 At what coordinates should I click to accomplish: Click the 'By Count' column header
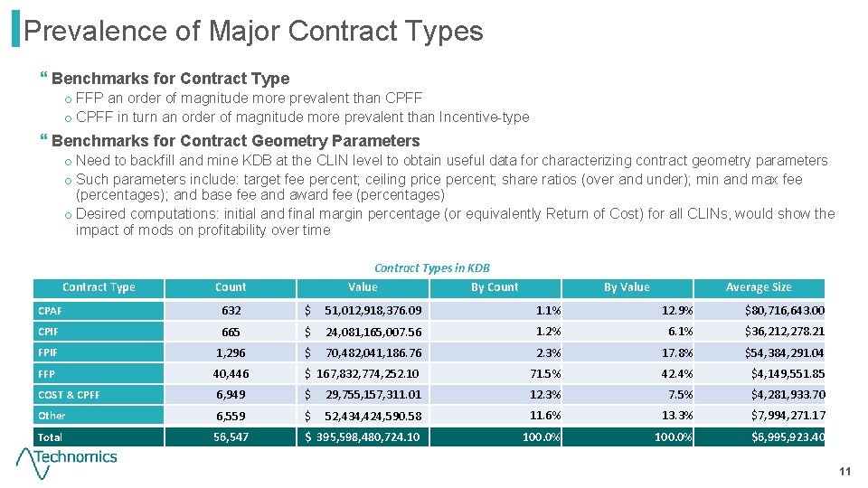point(495,287)
